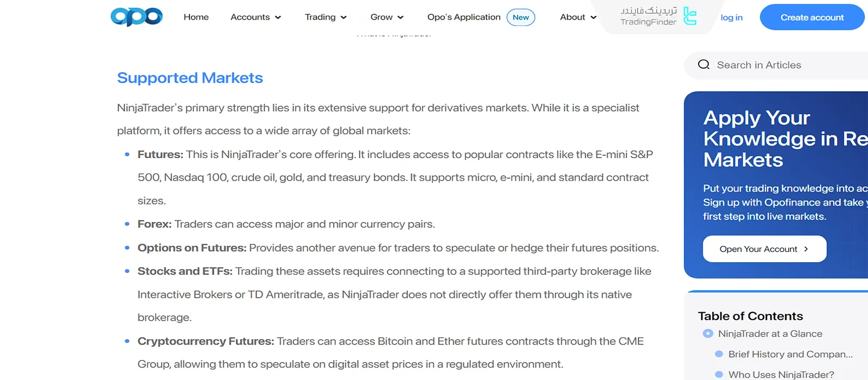Select the Brief History and Company bullet
Image resolution: width=868 pixels, height=380 pixels.
click(719, 354)
